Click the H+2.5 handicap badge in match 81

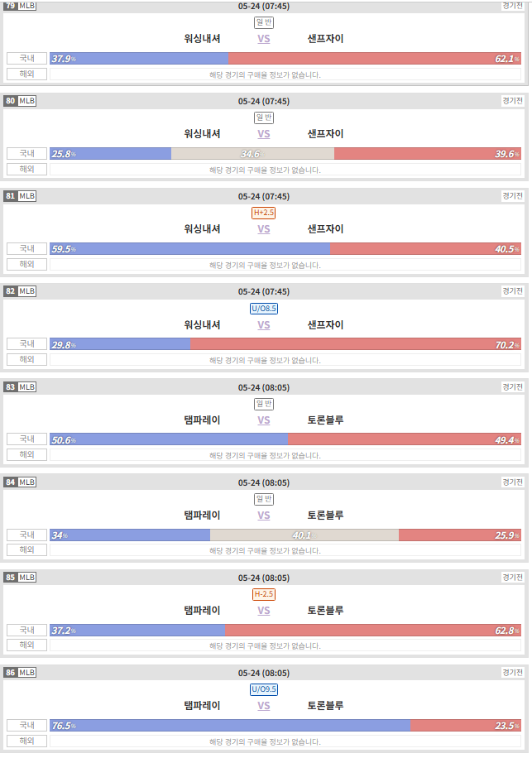[x=263, y=213]
